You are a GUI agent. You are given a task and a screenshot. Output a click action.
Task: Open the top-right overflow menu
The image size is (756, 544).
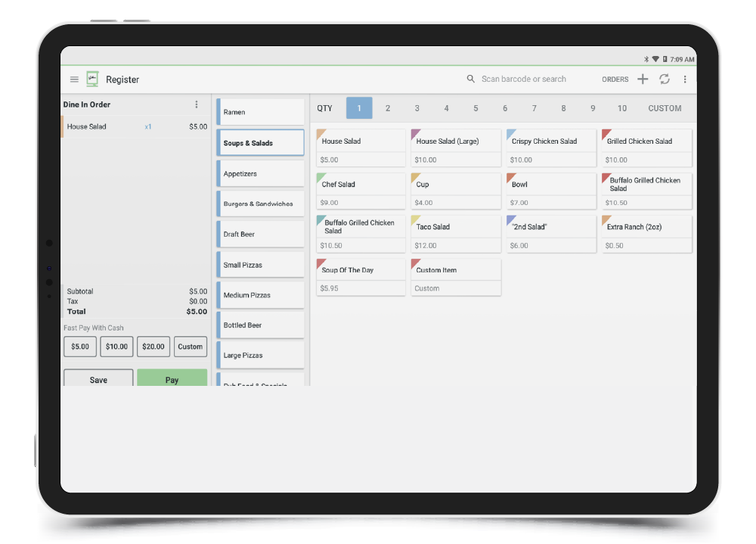point(685,79)
